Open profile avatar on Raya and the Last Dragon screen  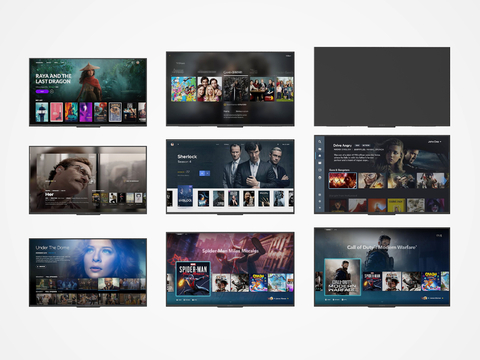click(x=138, y=63)
